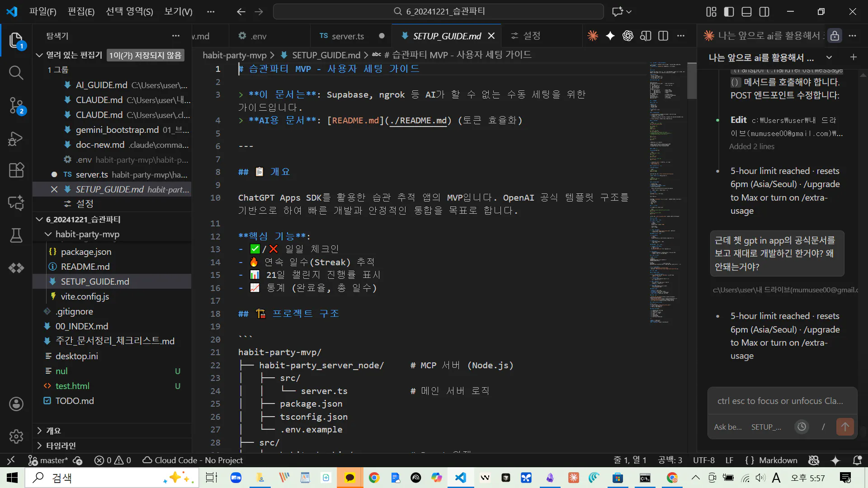
Task: Open the ./README.md link in line 4
Action: [418, 121]
